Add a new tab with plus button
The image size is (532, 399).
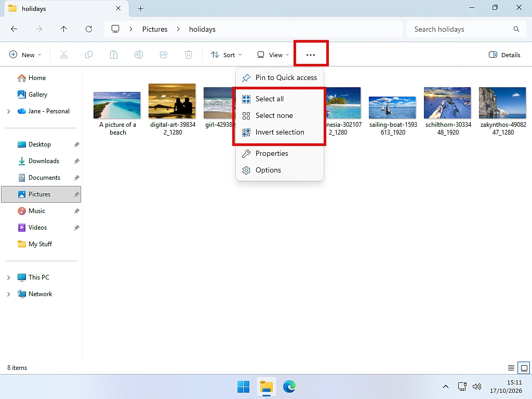click(x=140, y=9)
